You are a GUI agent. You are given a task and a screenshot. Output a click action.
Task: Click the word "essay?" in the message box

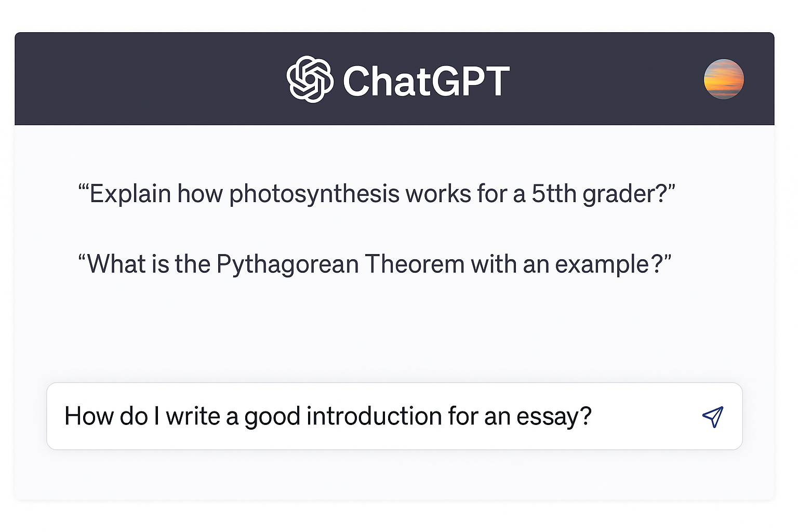point(554,417)
